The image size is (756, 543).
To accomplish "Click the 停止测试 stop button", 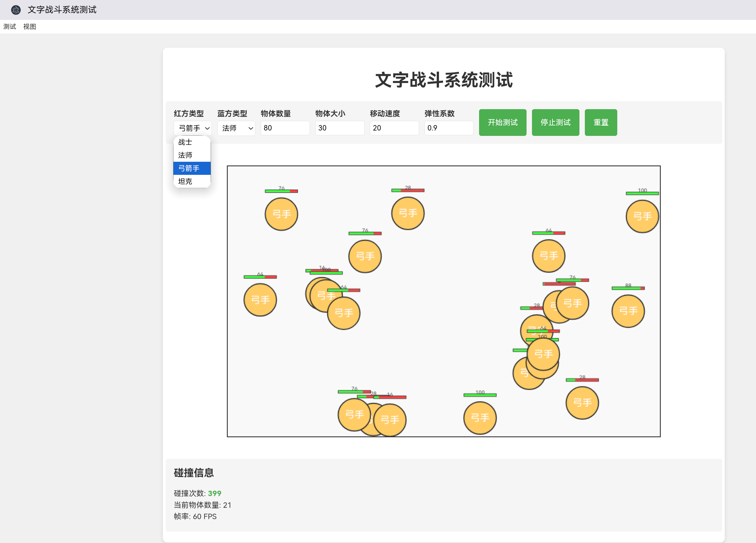I will pos(555,122).
